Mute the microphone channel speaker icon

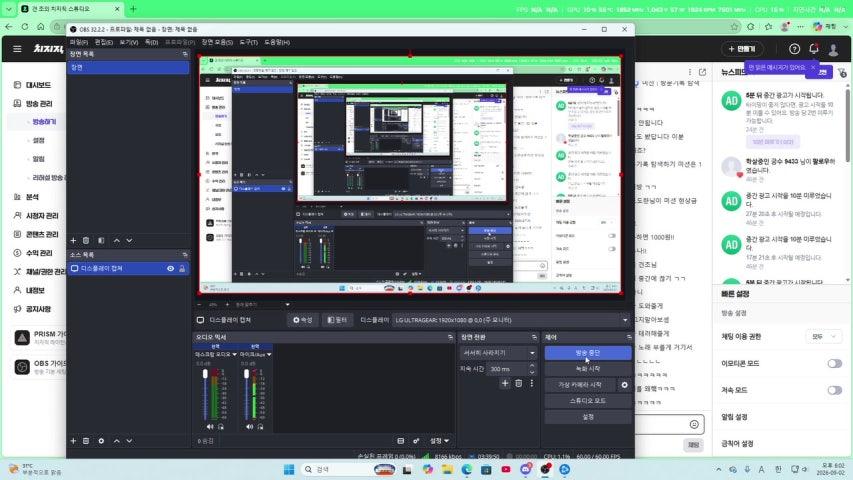pos(249,427)
